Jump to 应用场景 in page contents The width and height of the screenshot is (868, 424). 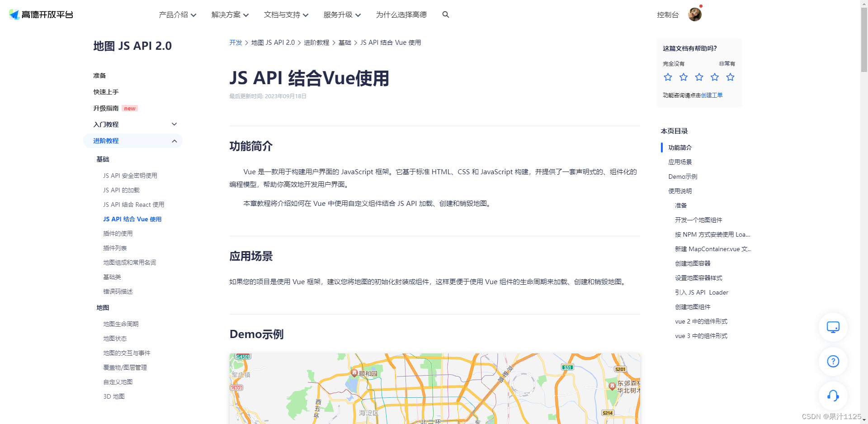point(680,162)
